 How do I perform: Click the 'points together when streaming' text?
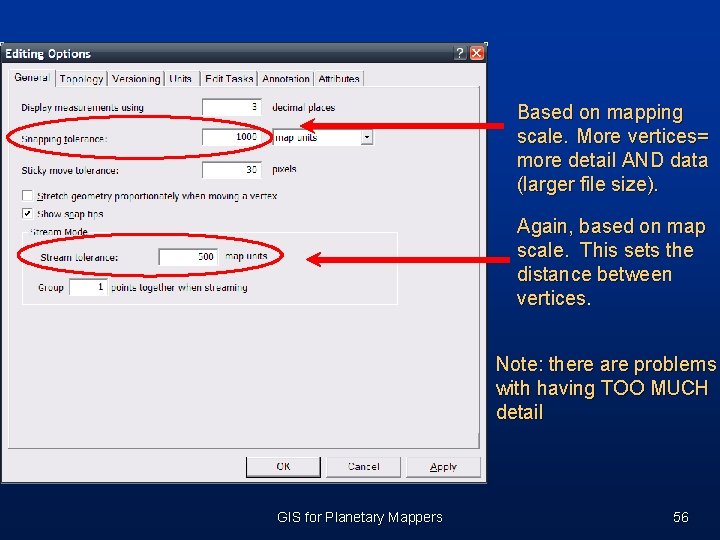179,287
